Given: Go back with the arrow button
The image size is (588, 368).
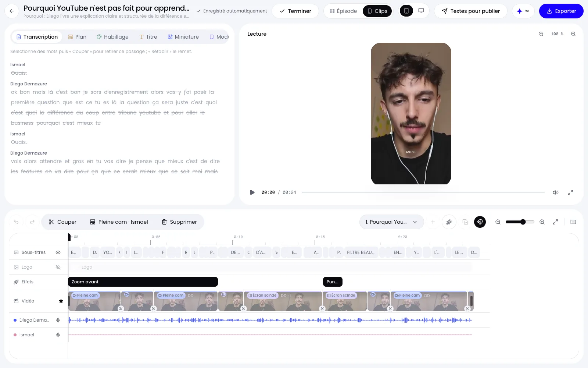Looking at the screenshot, I should click(12, 11).
